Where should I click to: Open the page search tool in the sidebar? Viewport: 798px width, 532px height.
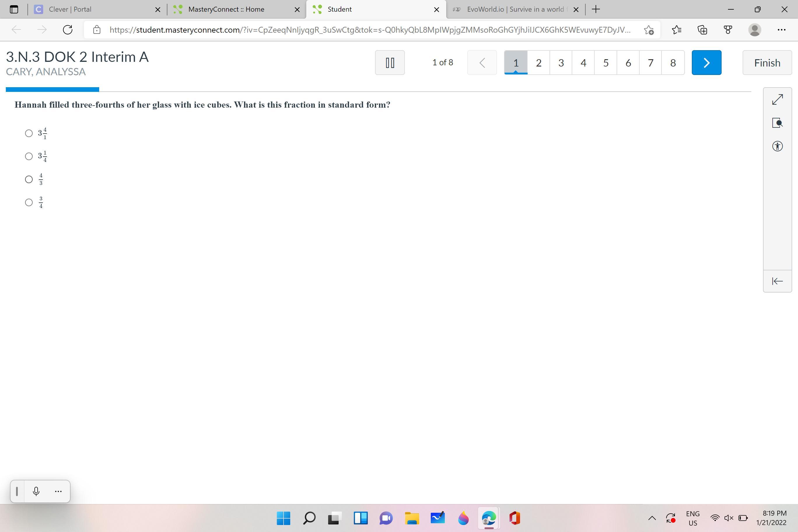(x=777, y=123)
